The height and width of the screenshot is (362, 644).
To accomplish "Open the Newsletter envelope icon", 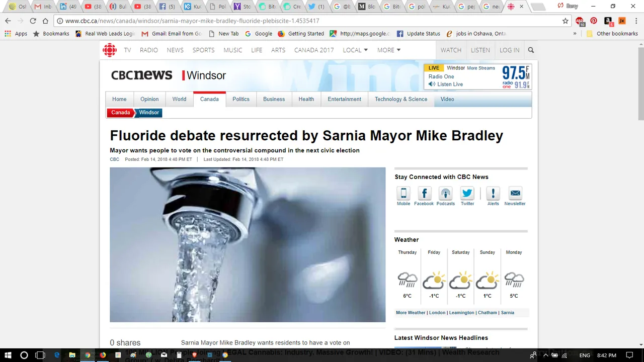I will coord(515,193).
